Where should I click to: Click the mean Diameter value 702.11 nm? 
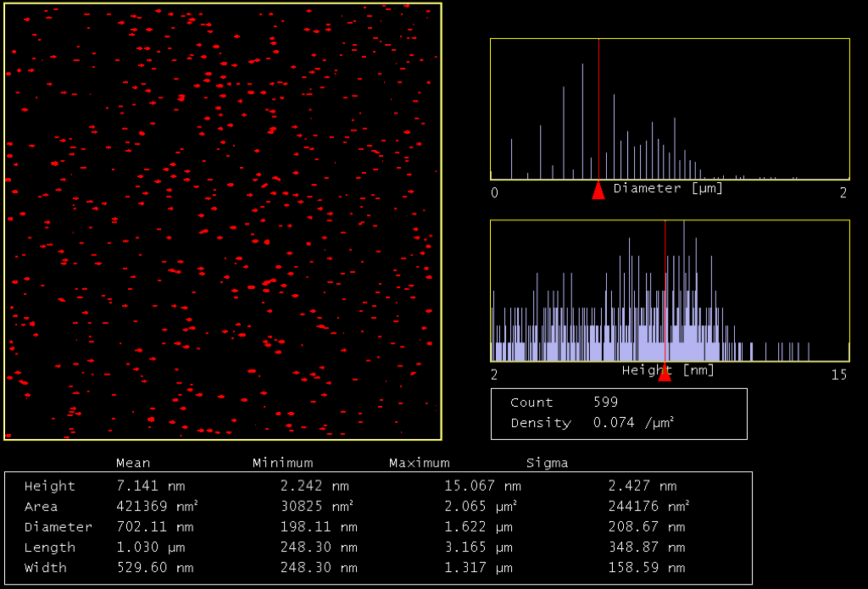click(x=155, y=526)
